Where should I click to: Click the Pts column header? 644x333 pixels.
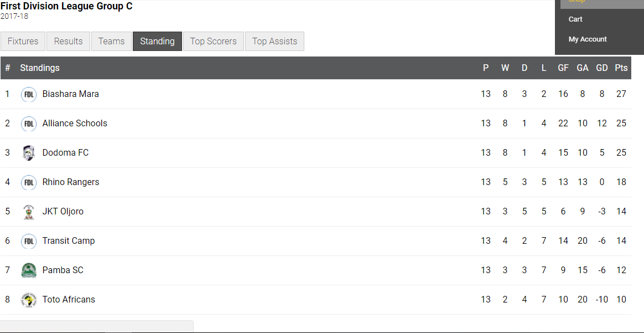[x=621, y=68]
